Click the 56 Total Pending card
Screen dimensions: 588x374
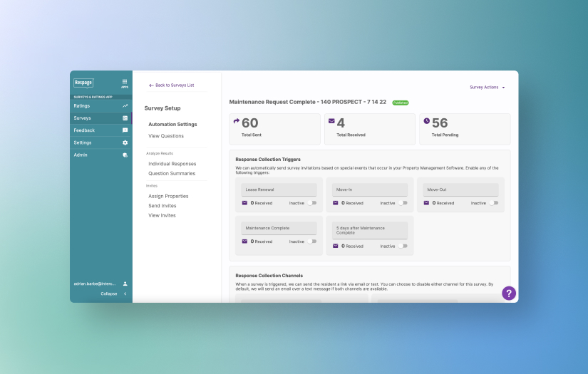coord(465,129)
